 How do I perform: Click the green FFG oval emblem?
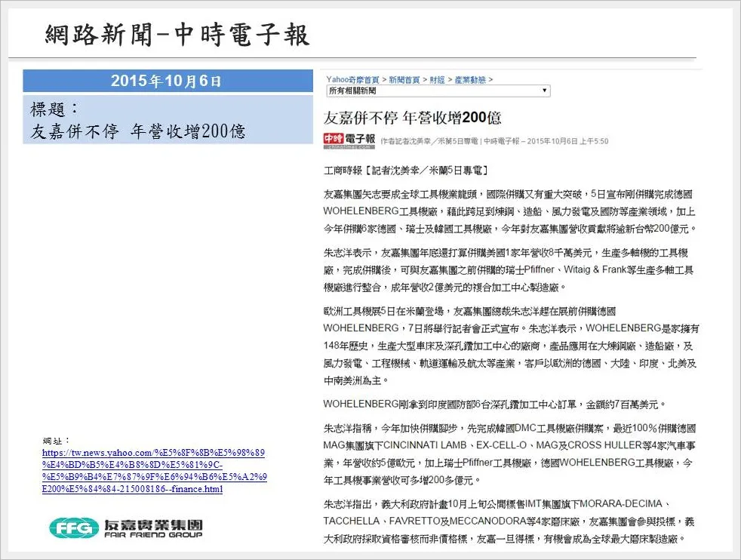coord(74,527)
